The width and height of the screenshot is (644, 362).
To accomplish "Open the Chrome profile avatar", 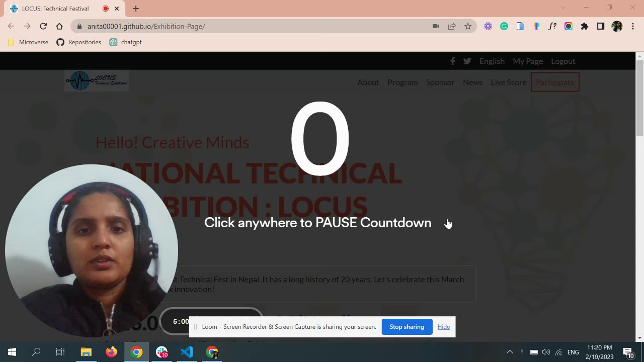I will 617,26.
